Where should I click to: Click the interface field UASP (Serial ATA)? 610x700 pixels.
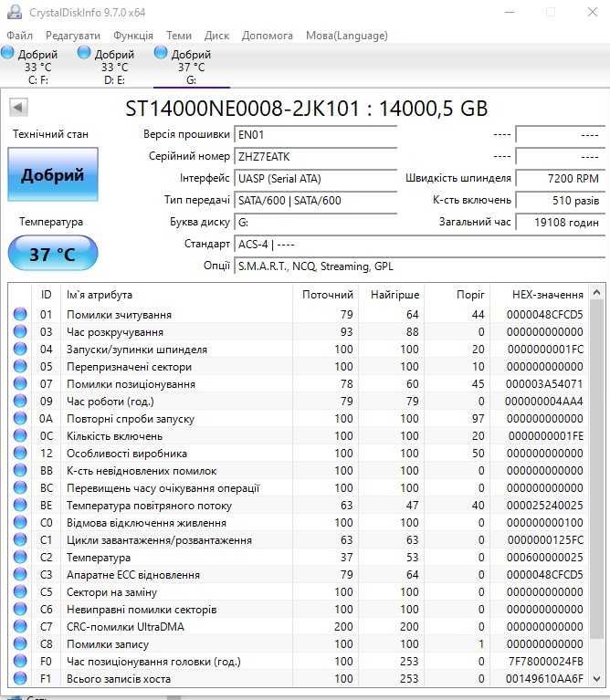click(315, 179)
